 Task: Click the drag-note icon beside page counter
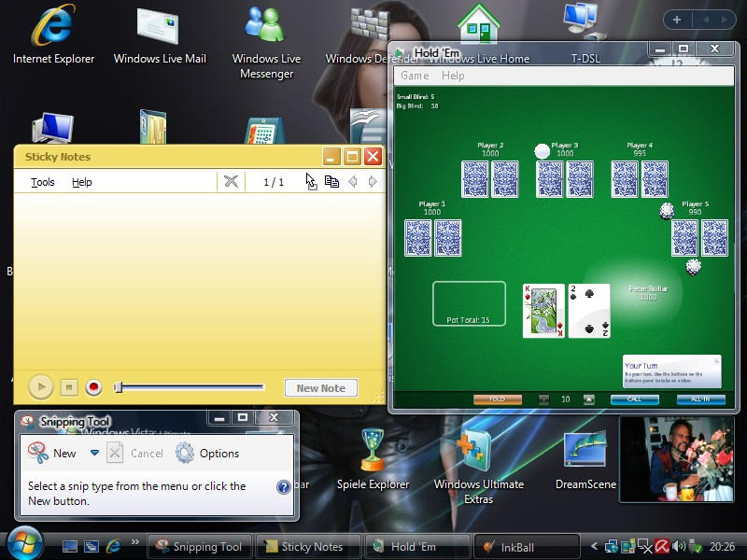pyautogui.click(x=311, y=181)
